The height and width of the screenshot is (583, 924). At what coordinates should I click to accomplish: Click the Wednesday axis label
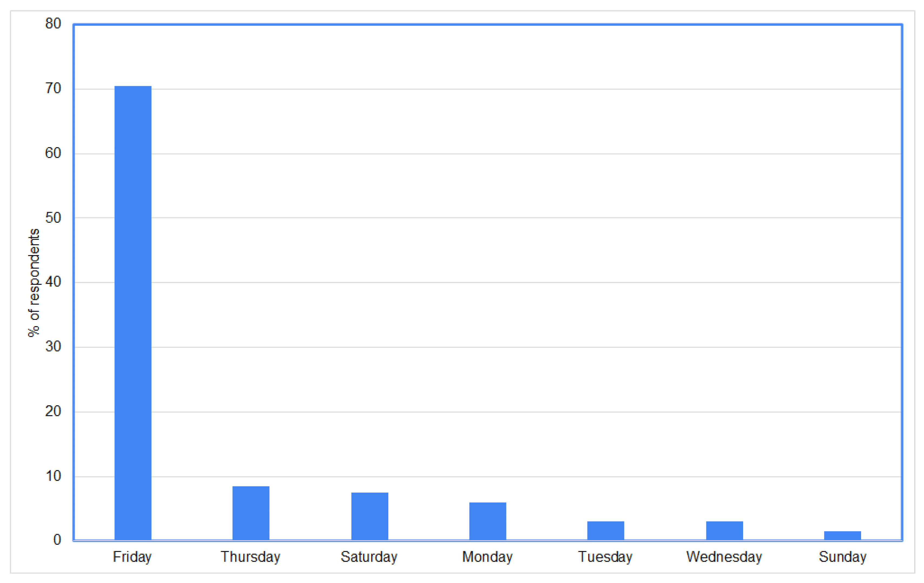tap(724, 557)
